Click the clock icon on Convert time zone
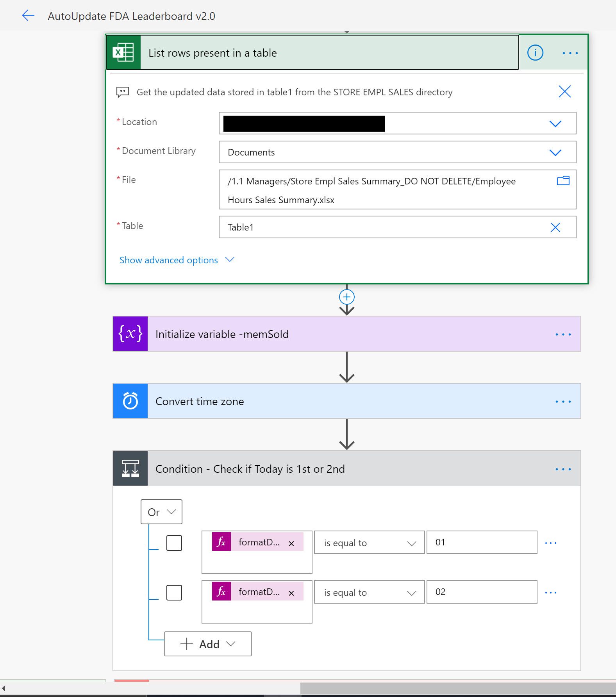The height and width of the screenshot is (697, 616). 130,401
